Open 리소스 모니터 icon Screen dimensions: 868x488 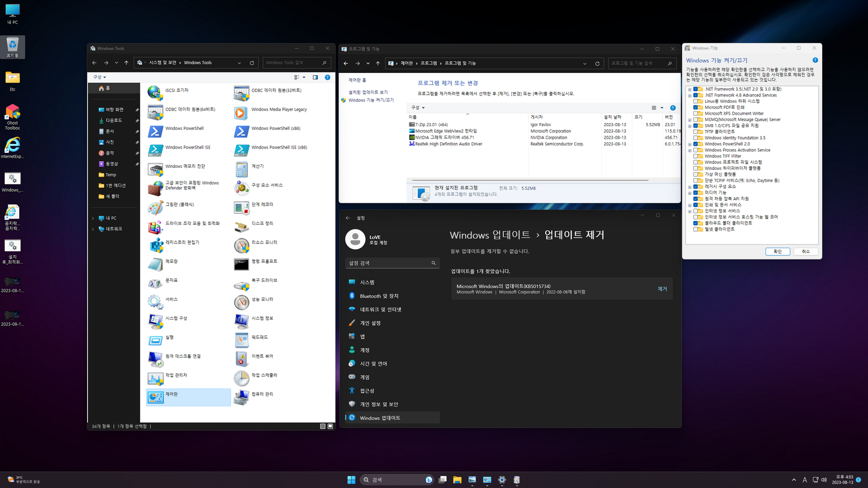[241, 245]
